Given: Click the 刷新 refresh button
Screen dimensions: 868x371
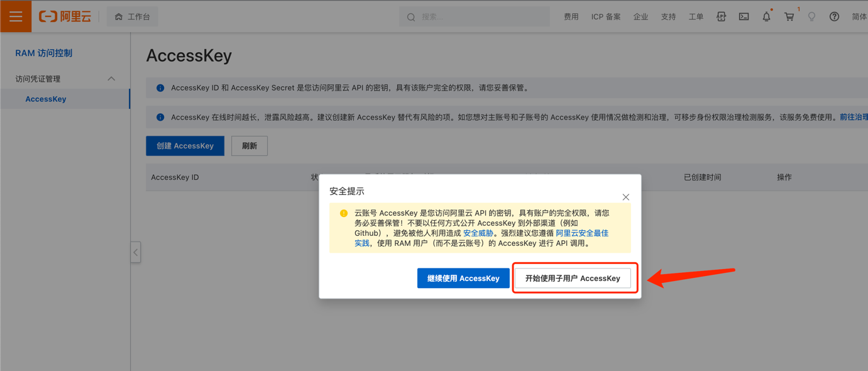Looking at the screenshot, I should [250, 146].
